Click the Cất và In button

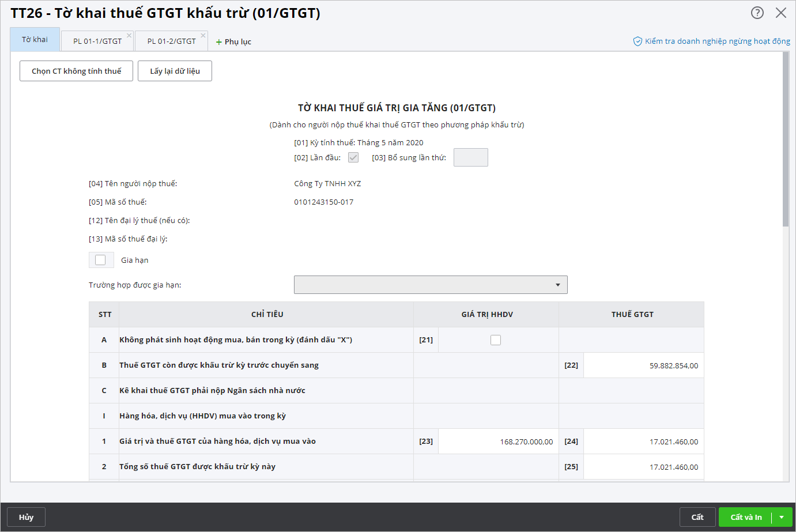point(746,517)
